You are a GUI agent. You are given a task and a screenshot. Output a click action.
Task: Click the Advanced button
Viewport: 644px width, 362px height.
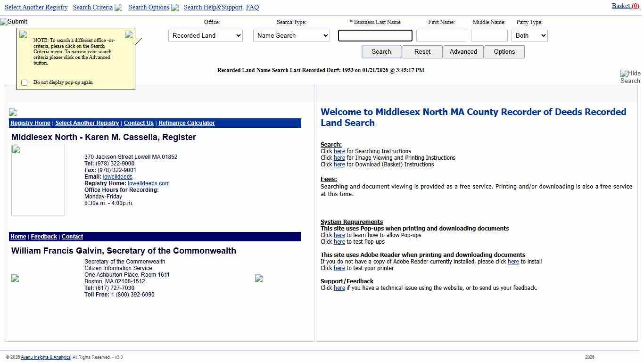tap(463, 52)
